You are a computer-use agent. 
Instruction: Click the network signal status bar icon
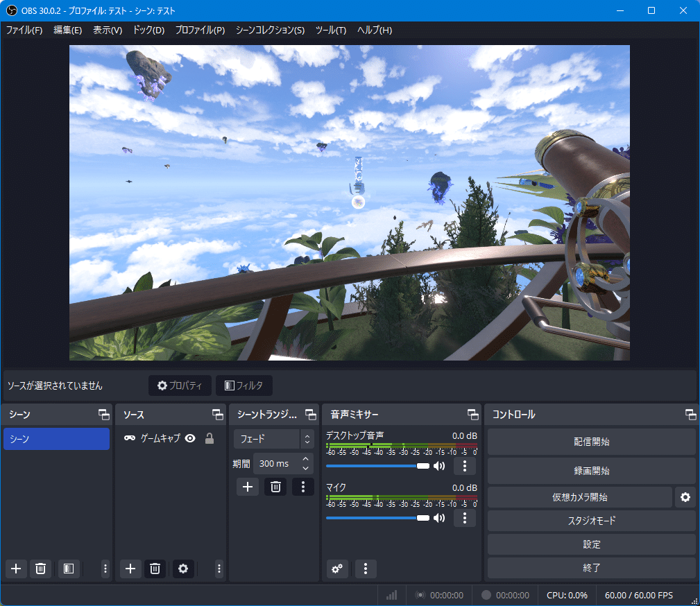point(391,596)
